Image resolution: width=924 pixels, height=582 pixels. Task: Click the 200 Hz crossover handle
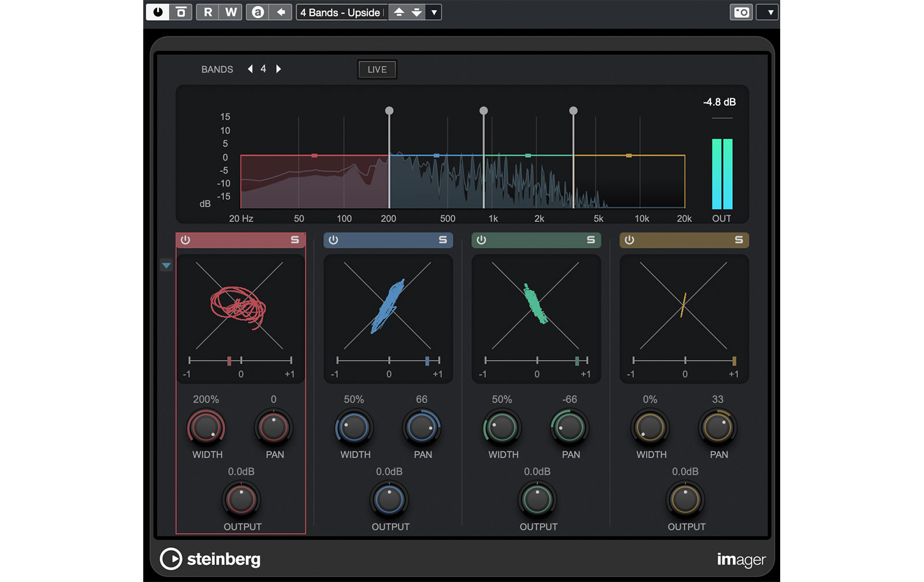point(389,111)
